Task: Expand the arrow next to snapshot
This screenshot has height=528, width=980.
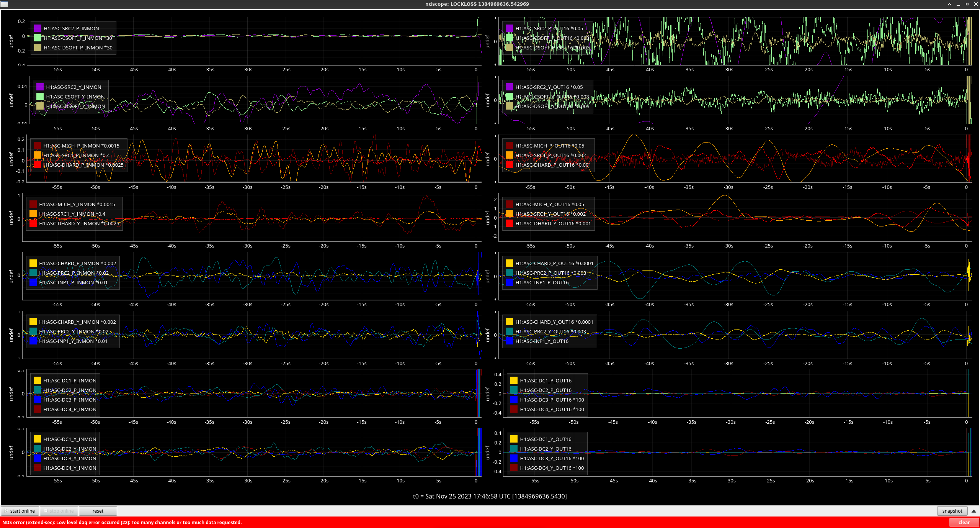Action: (973, 511)
